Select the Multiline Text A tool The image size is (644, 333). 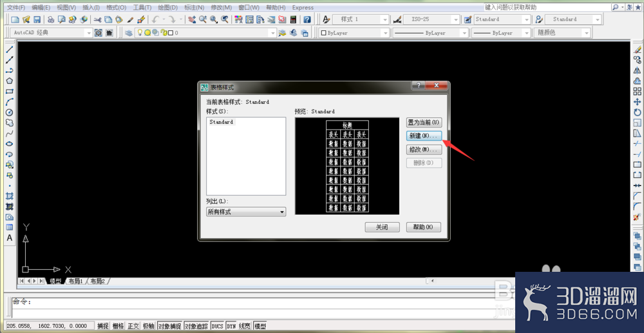click(x=10, y=238)
